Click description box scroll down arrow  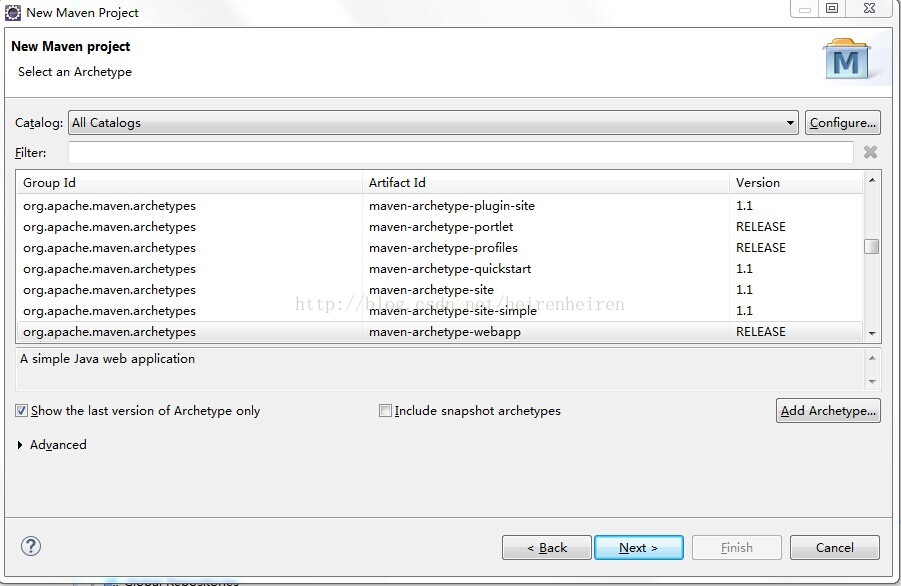pyautogui.click(x=872, y=381)
